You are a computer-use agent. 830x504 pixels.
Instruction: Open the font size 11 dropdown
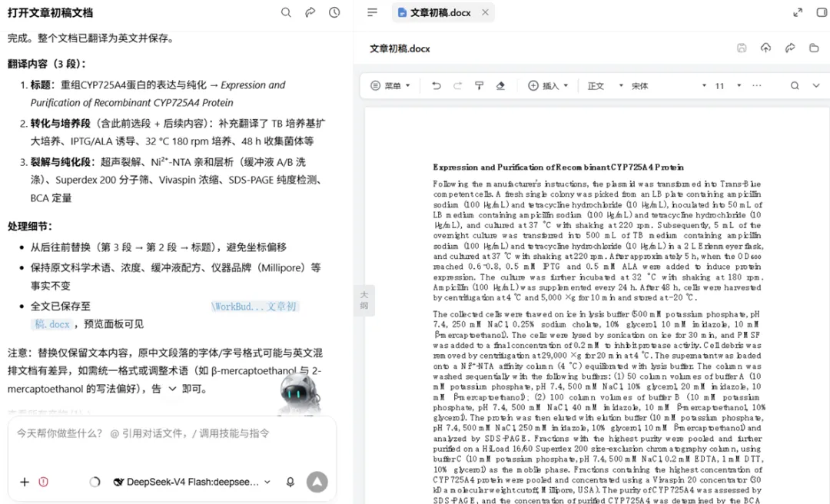pos(728,86)
